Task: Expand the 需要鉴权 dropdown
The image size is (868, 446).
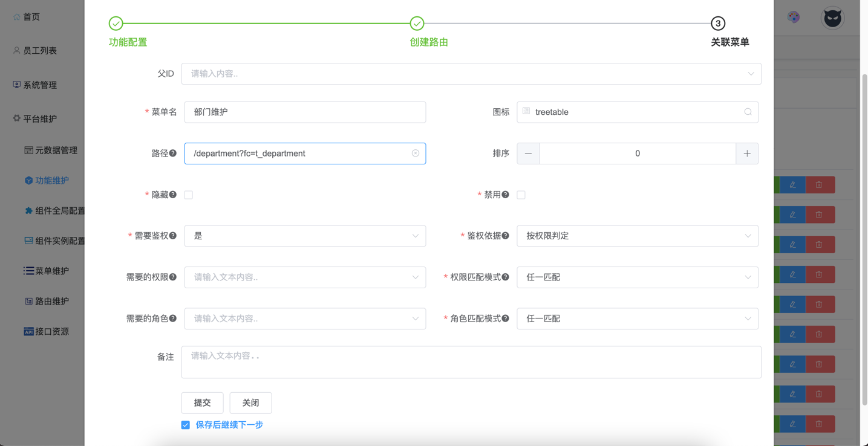Action: 305,236
